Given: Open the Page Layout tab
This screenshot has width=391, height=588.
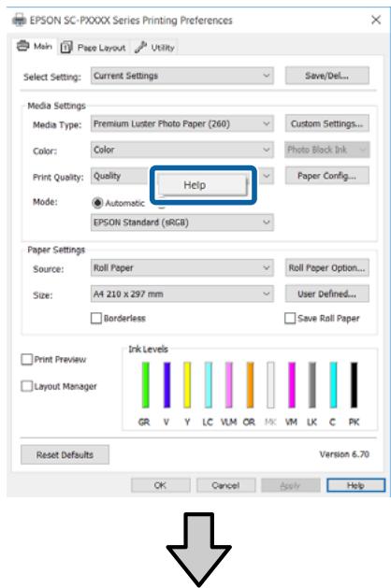Looking at the screenshot, I should coord(94,48).
